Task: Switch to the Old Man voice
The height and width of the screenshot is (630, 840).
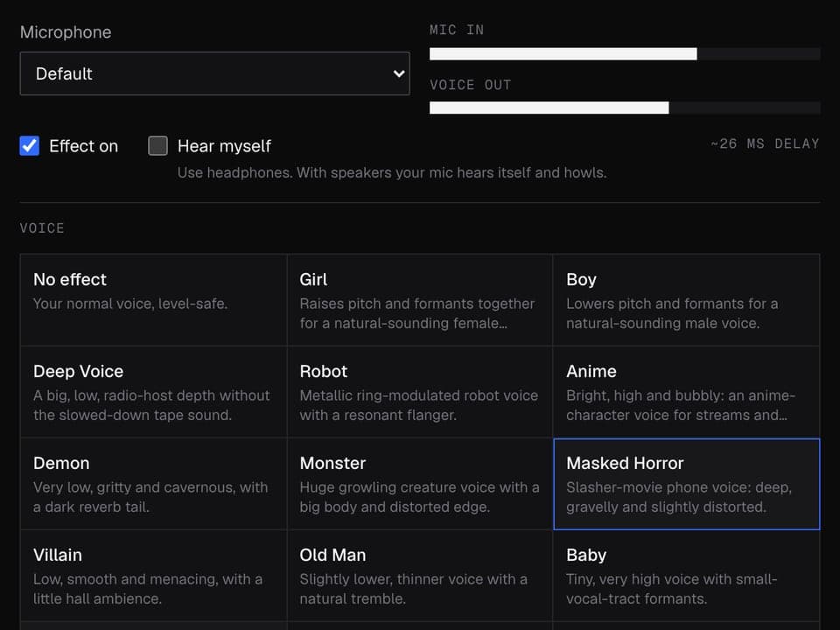Action: (419, 576)
